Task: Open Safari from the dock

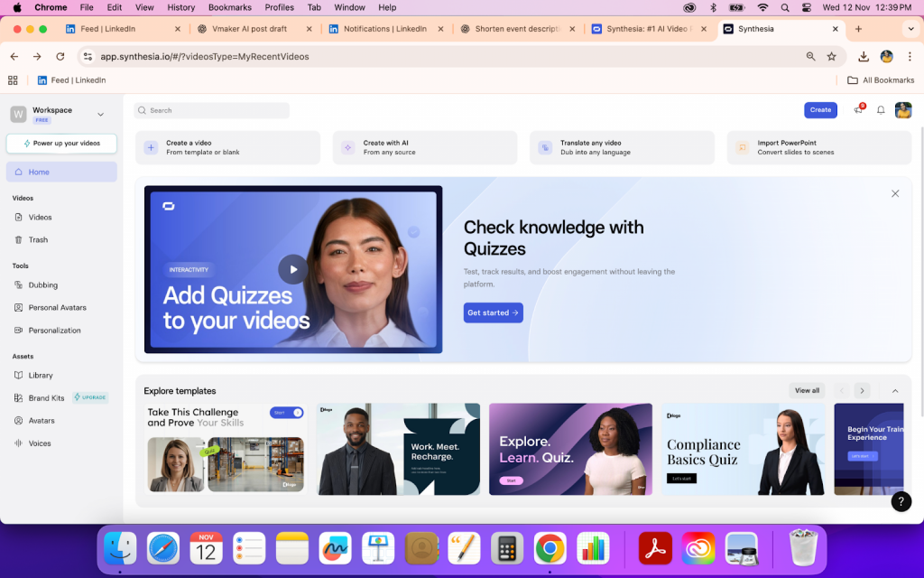Action: tap(163, 548)
